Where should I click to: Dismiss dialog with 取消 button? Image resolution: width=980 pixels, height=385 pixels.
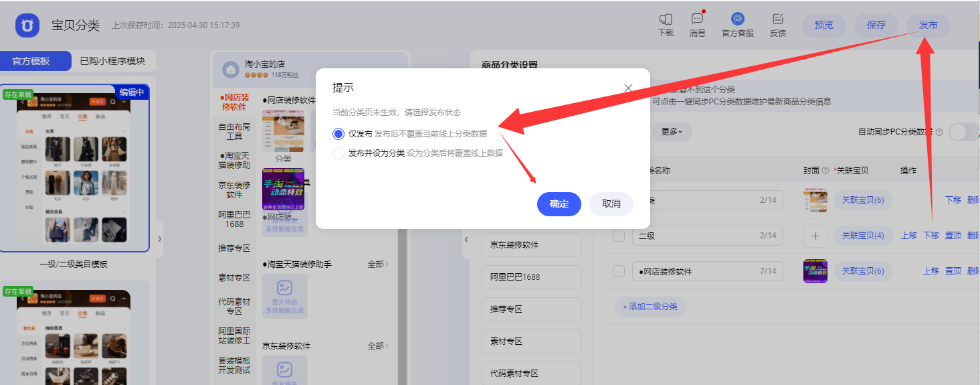[x=611, y=204]
